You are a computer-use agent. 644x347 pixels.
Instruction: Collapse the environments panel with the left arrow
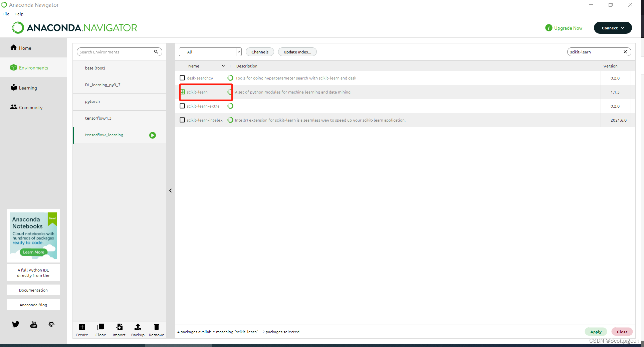click(171, 190)
